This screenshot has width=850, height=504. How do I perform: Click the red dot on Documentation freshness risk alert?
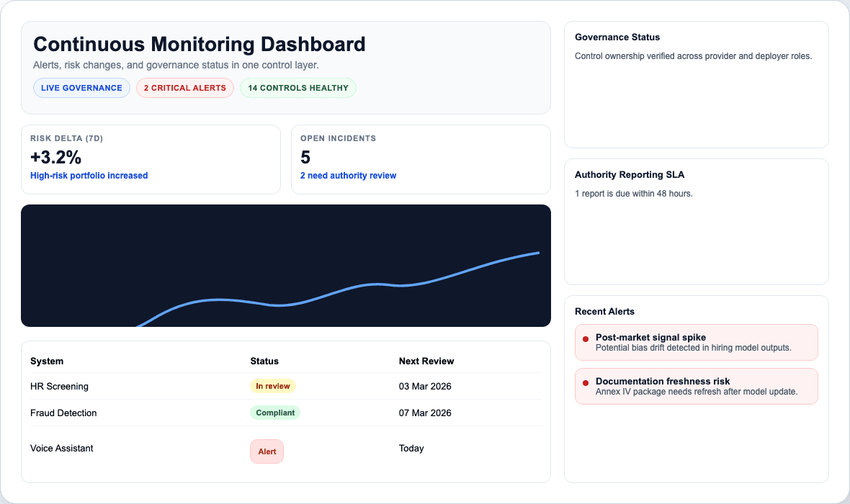584,382
